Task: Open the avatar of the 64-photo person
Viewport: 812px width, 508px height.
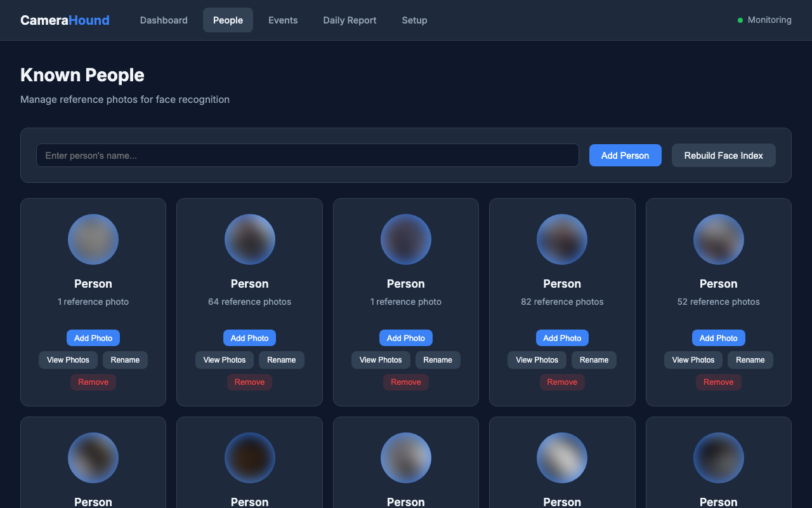Action: [249, 239]
